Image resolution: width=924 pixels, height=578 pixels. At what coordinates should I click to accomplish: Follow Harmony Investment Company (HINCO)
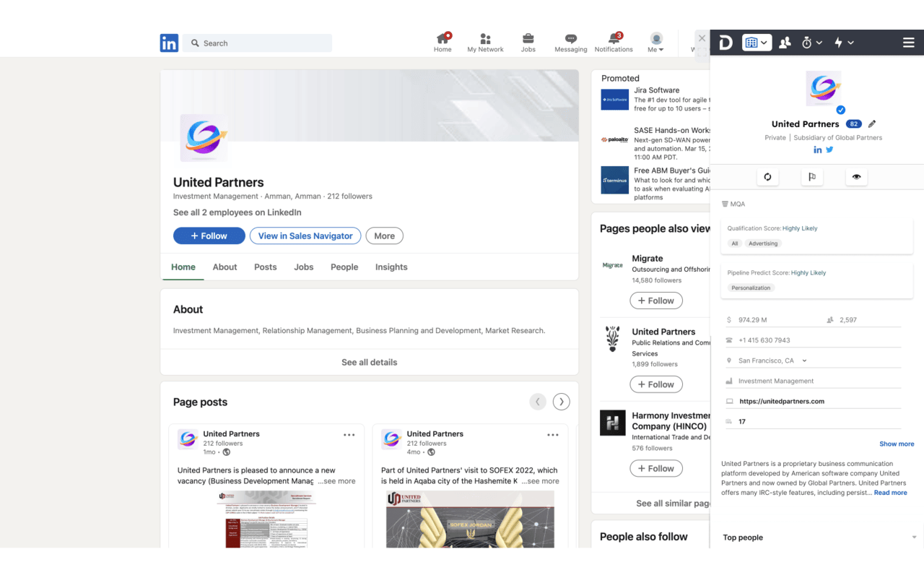pos(656,468)
